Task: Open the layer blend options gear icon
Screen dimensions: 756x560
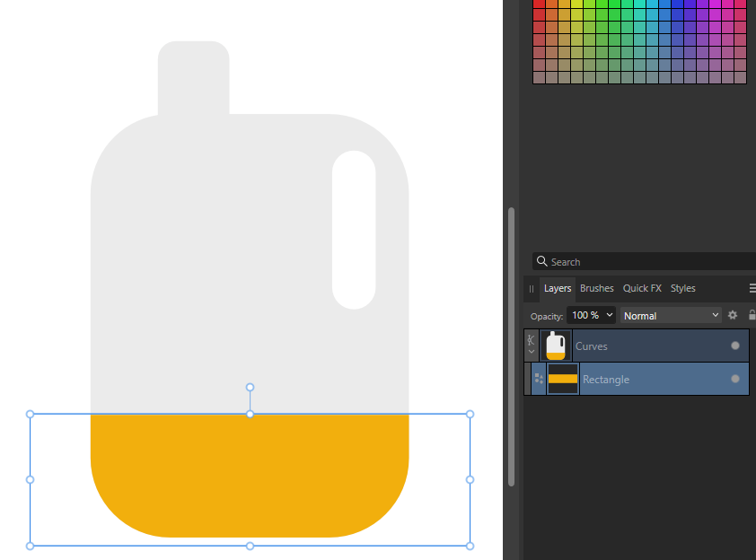Action: (733, 315)
